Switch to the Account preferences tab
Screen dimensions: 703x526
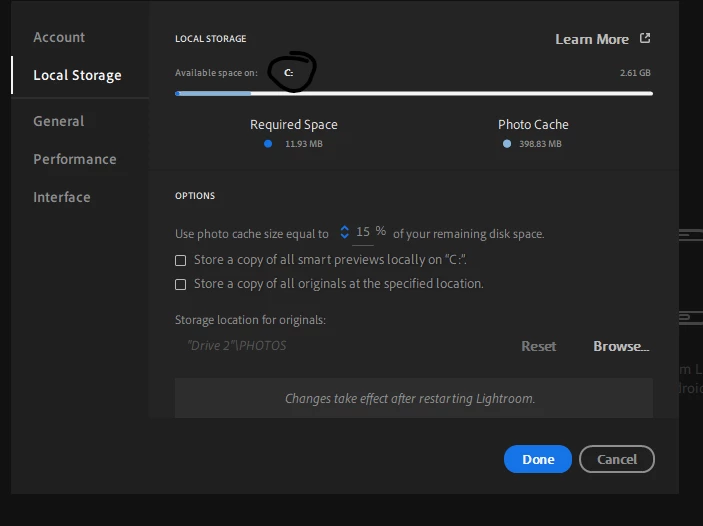[59, 37]
